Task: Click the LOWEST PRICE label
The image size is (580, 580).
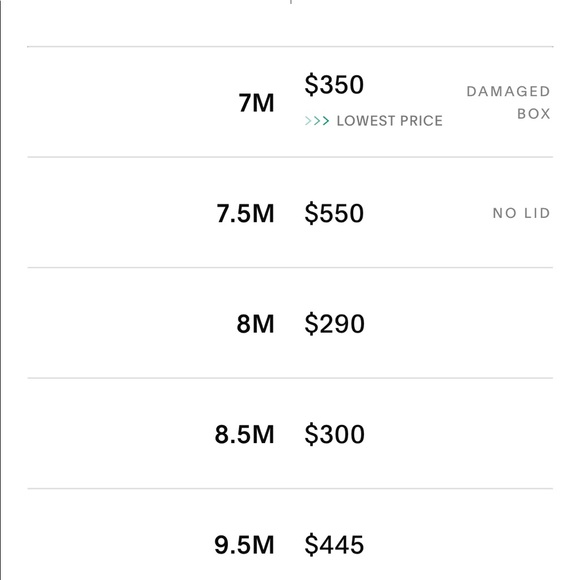Action: pos(390,121)
